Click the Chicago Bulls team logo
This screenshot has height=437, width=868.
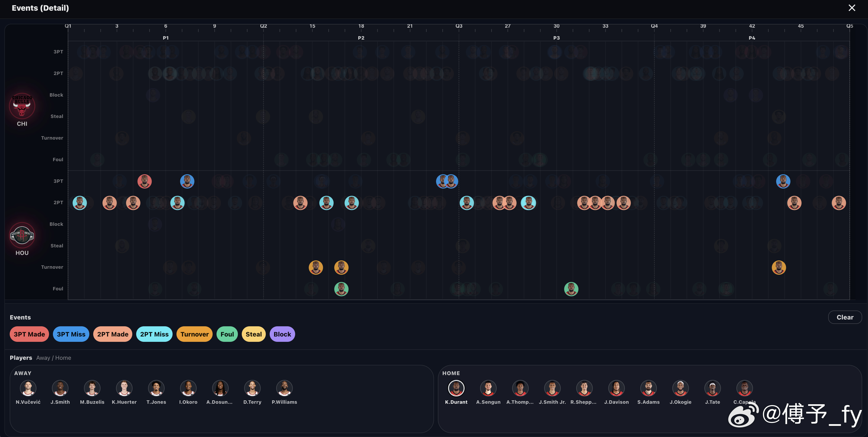point(22,106)
